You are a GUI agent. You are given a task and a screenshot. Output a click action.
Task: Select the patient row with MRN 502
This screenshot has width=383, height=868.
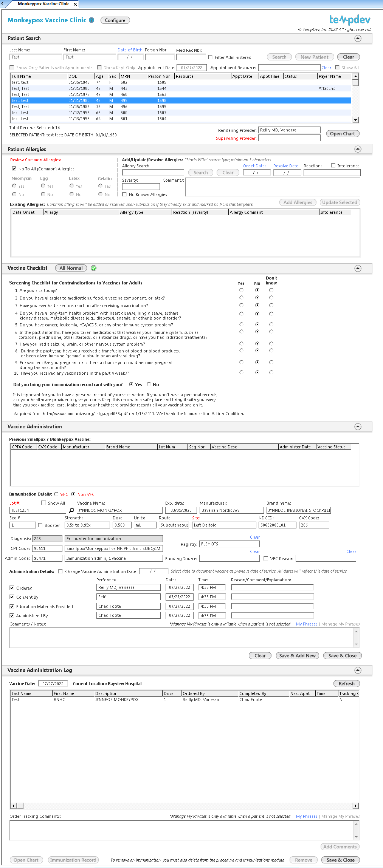181,82
